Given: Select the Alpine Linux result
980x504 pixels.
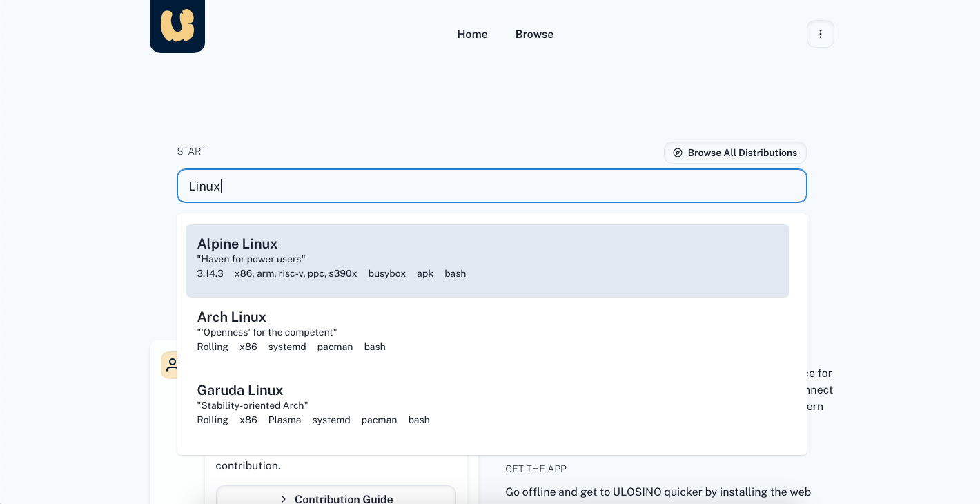Looking at the screenshot, I should coord(487,261).
